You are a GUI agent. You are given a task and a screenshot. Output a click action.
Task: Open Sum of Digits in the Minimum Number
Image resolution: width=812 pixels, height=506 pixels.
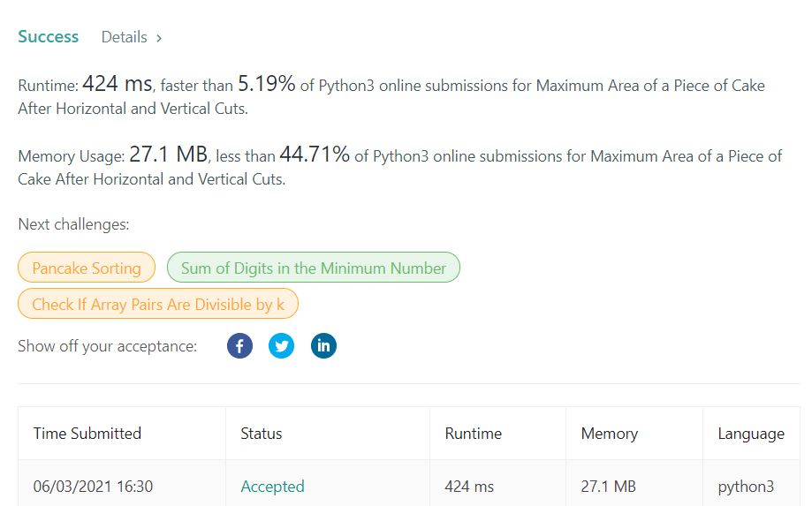(x=314, y=268)
